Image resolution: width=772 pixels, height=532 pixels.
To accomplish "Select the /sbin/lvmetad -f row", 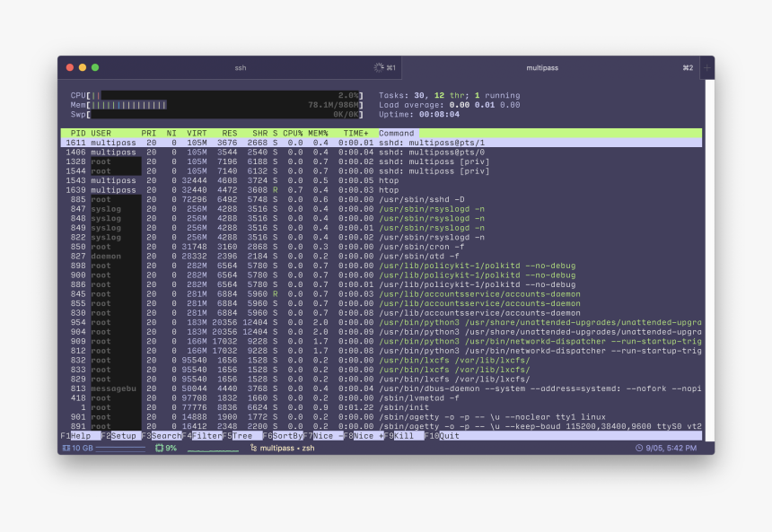I will click(x=382, y=398).
